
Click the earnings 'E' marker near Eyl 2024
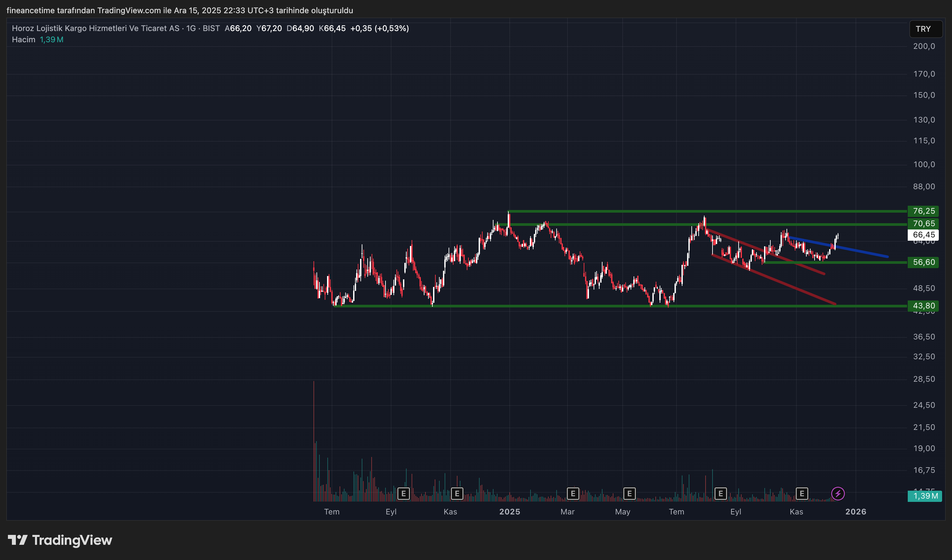tap(403, 493)
